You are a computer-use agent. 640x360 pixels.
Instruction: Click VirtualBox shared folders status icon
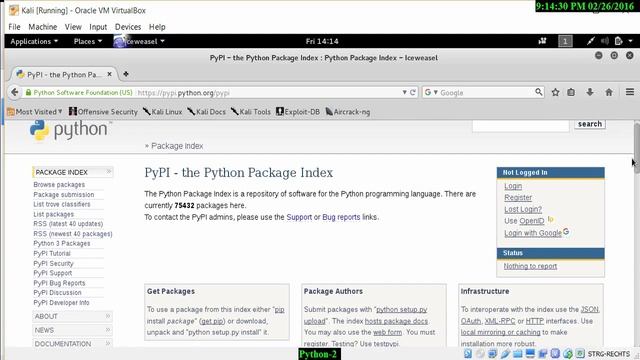tap(518, 353)
